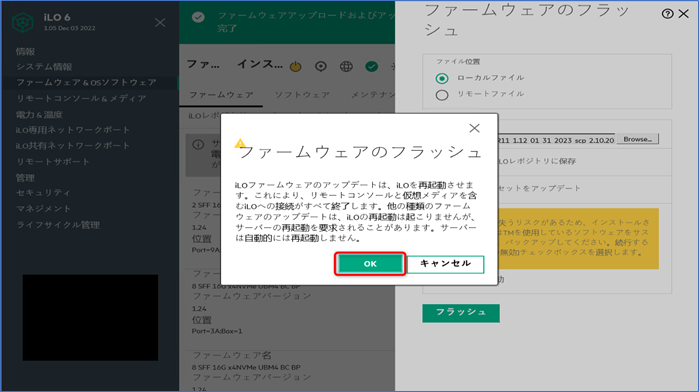Click the server power status icon
Image resolution: width=699 pixels, height=392 pixels.
click(296, 66)
